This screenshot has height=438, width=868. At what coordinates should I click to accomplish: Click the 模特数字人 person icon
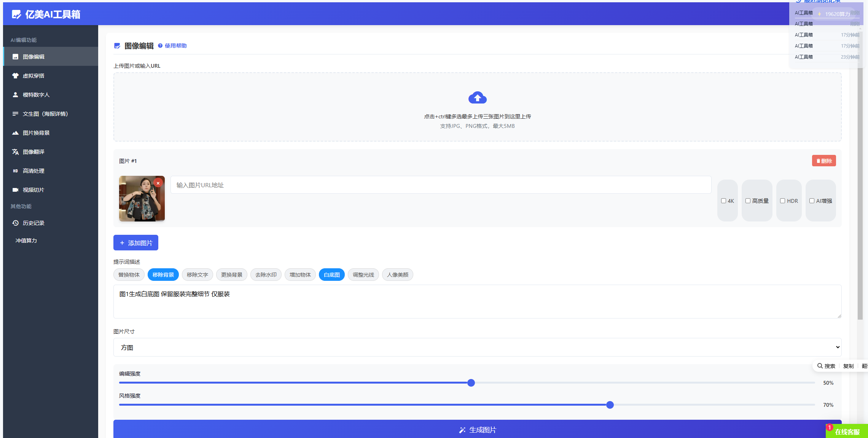(x=15, y=95)
